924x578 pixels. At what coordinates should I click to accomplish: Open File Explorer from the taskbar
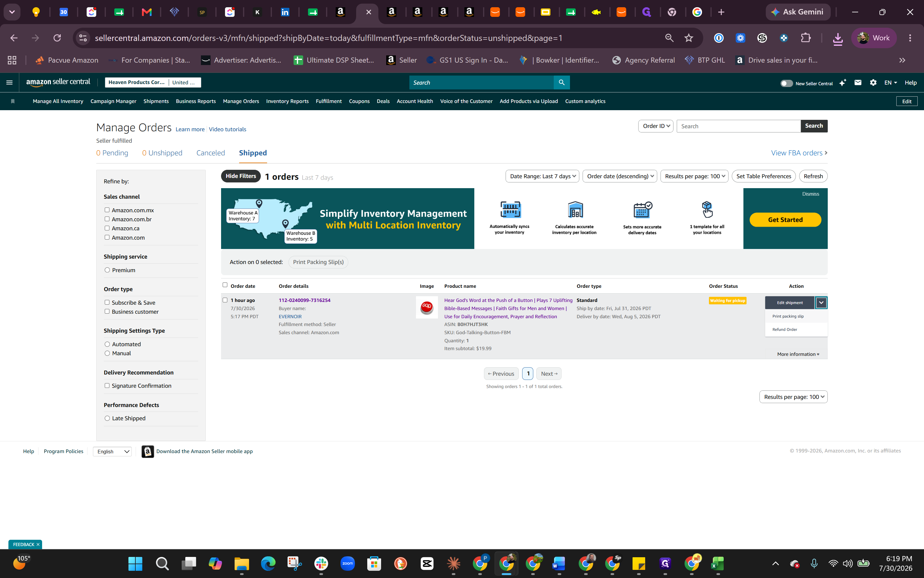pyautogui.click(x=242, y=564)
